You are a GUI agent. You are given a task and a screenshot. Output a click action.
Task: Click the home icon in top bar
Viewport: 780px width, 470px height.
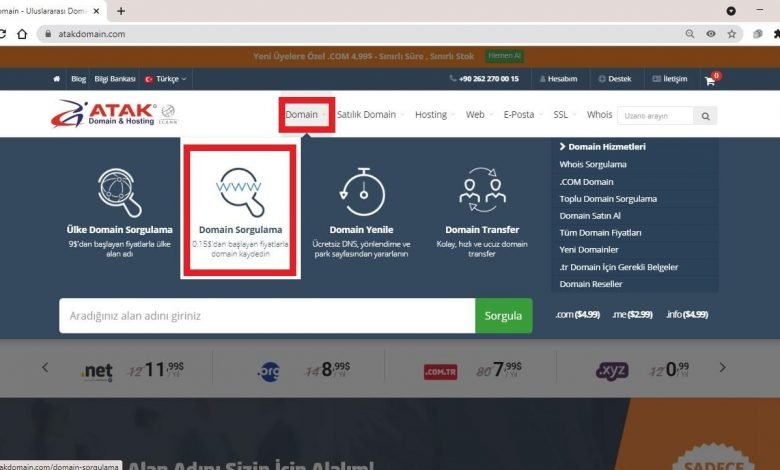(57, 79)
